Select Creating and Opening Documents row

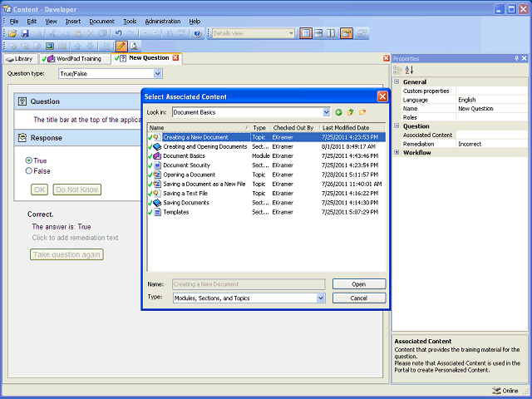(266, 146)
